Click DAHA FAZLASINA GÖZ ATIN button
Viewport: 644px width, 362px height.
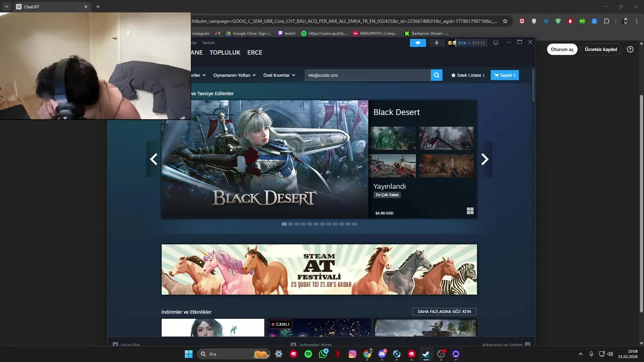click(444, 312)
